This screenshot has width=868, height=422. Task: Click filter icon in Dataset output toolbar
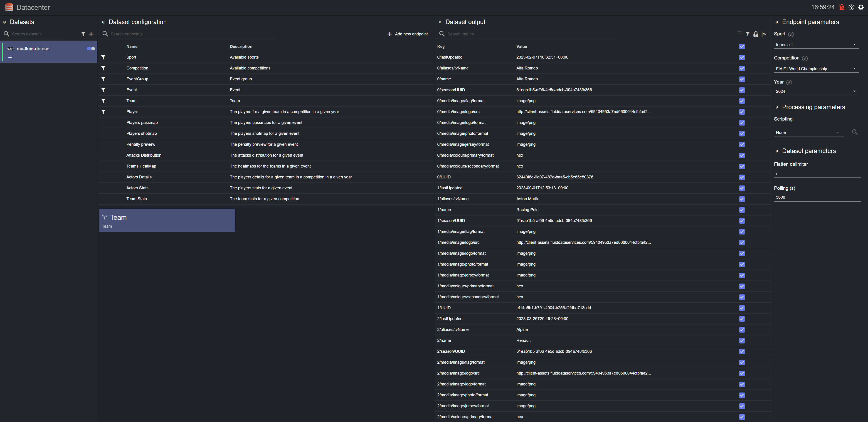point(748,34)
